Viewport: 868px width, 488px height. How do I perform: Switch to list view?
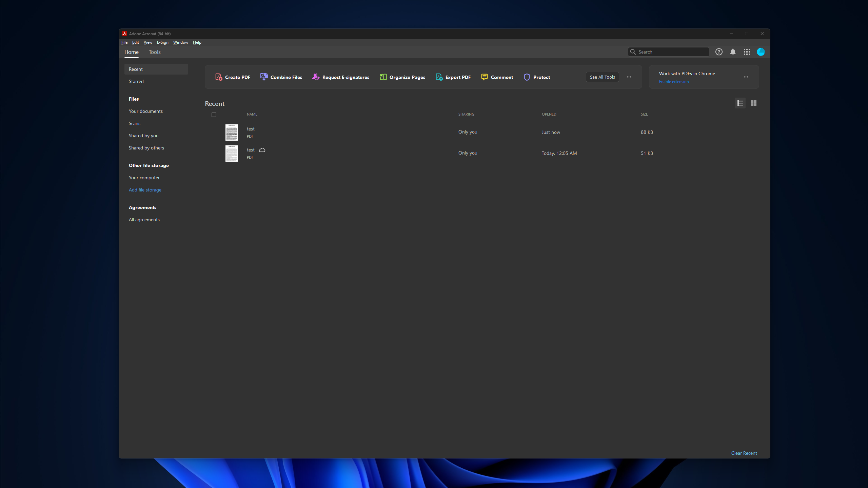[x=740, y=103]
